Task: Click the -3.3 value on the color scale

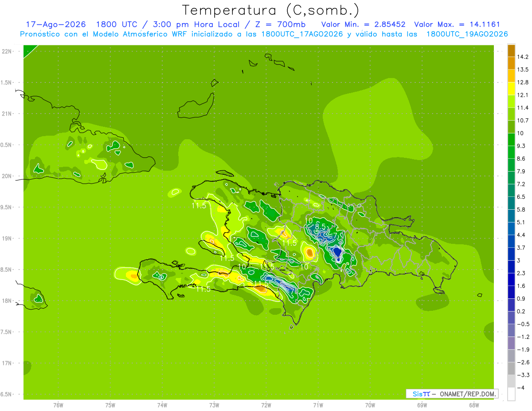Action: tap(523, 375)
